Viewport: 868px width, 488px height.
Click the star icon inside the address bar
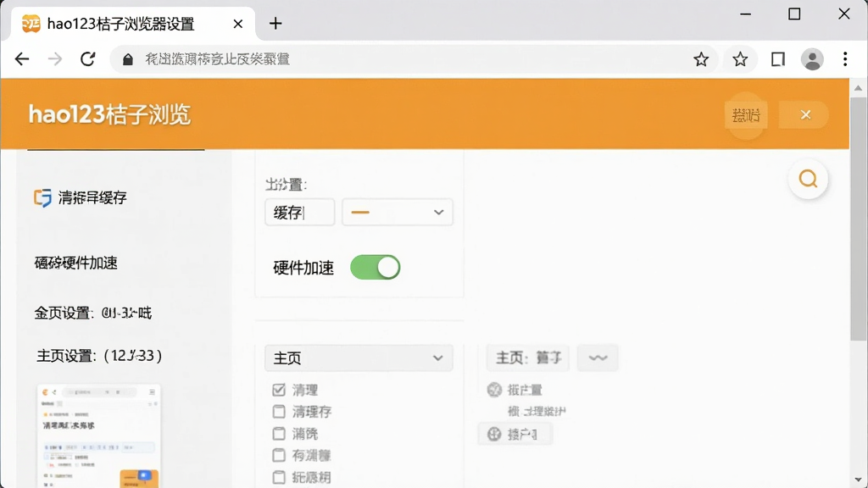pos(701,59)
